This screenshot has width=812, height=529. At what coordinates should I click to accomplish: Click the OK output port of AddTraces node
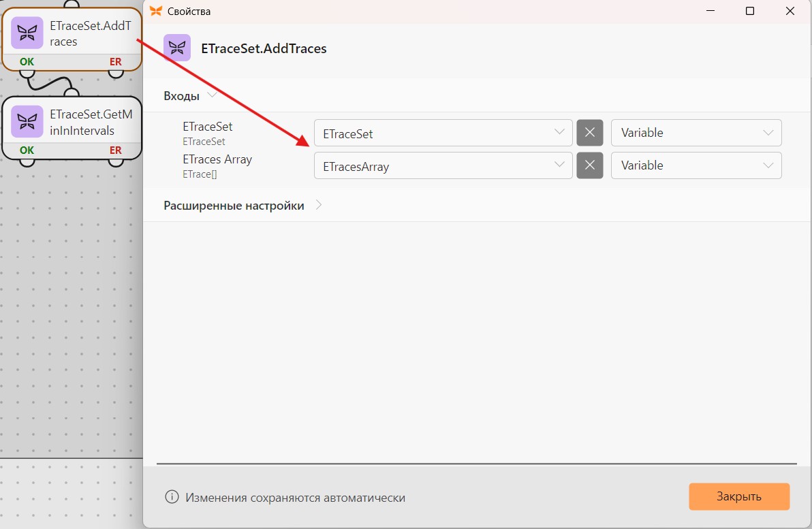click(x=27, y=72)
